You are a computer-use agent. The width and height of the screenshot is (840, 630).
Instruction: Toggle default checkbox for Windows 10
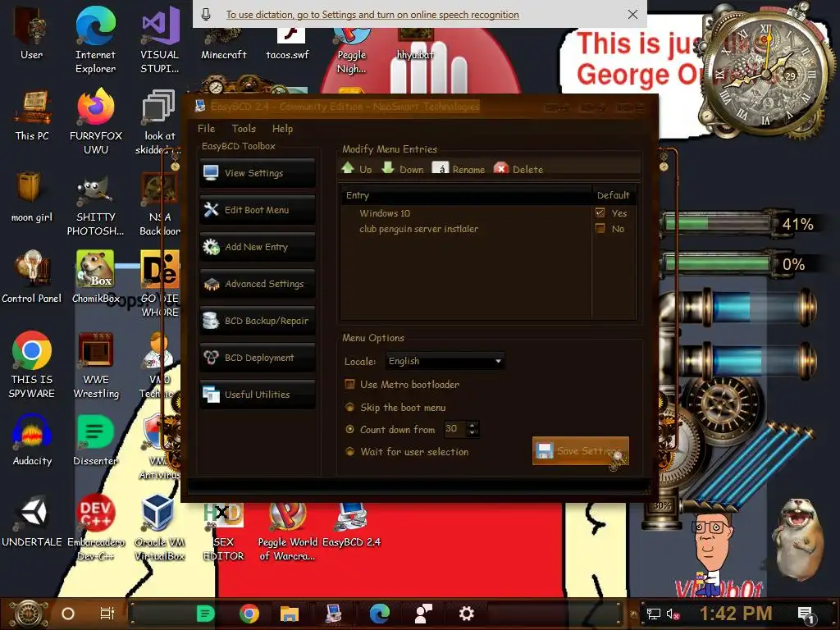pos(600,212)
